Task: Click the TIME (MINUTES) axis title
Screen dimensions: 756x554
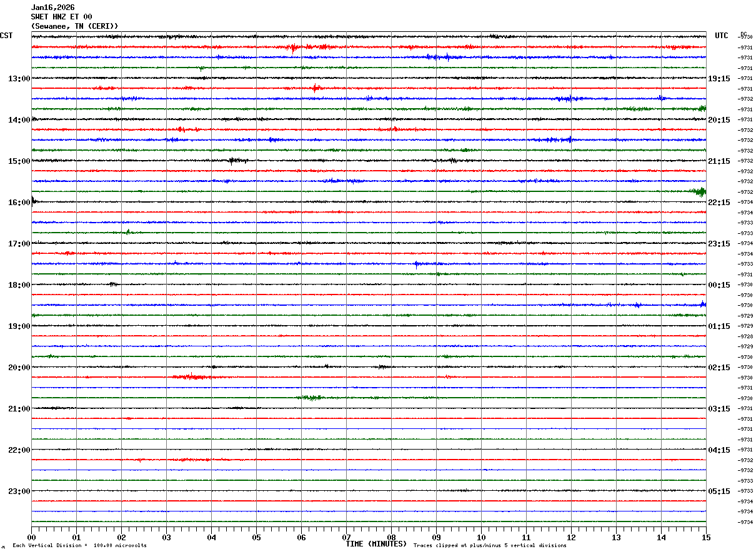Action: point(376,544)
